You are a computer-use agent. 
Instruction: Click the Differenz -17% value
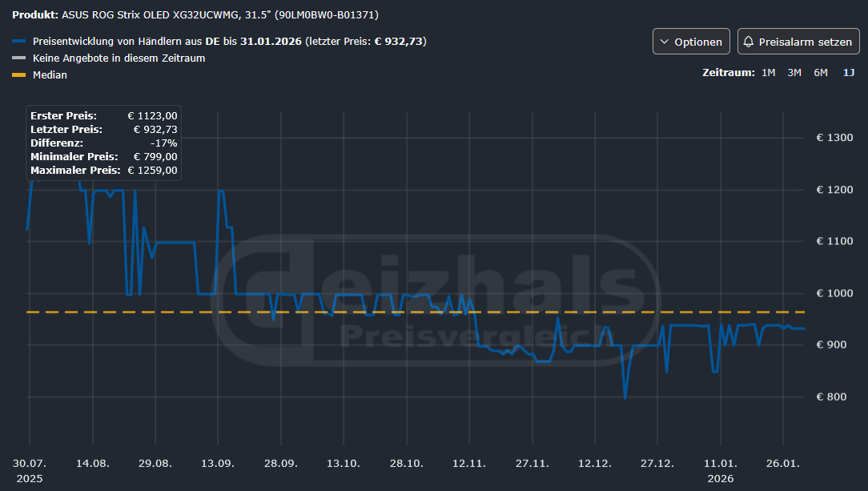[x=164, y=143]
